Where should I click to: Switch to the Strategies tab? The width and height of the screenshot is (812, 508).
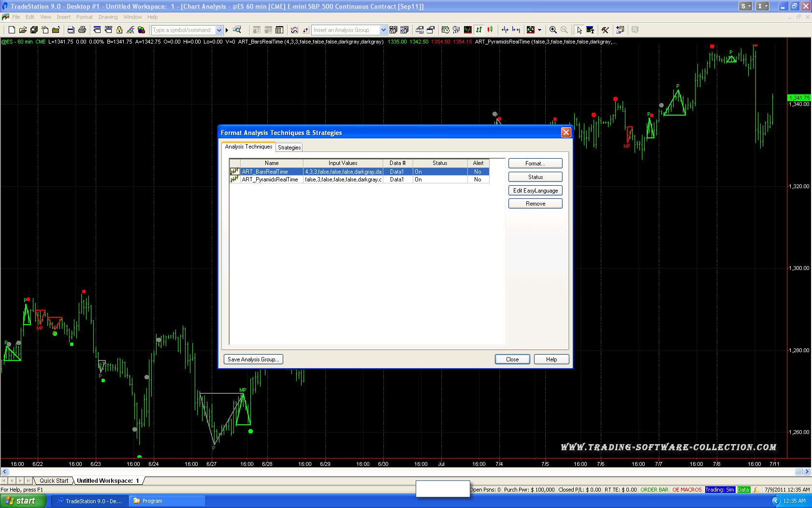tap(289, 148)
